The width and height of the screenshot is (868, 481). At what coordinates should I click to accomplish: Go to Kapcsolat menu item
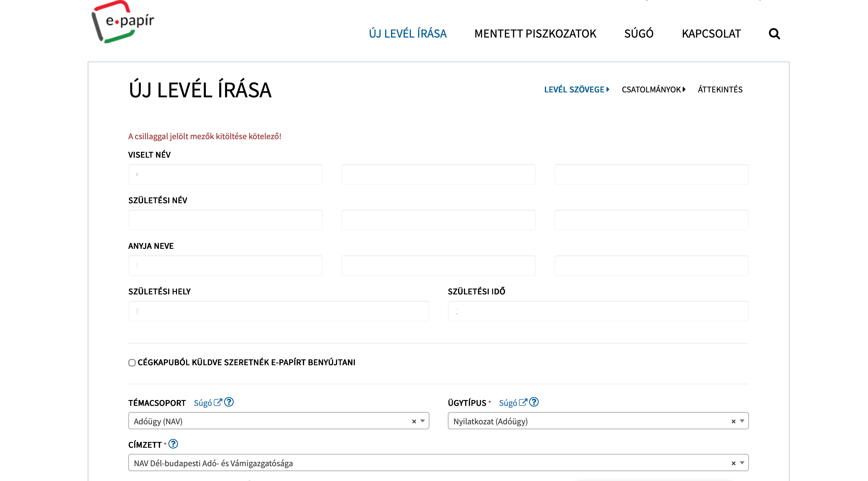[x=711, y=34]
